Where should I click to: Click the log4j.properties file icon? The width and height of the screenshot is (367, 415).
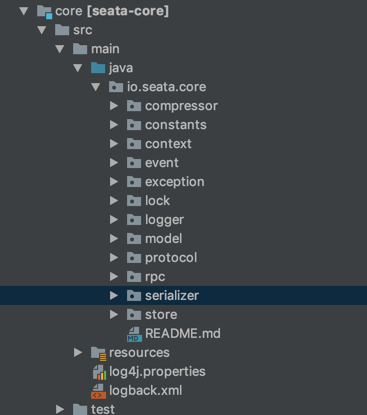99,372
